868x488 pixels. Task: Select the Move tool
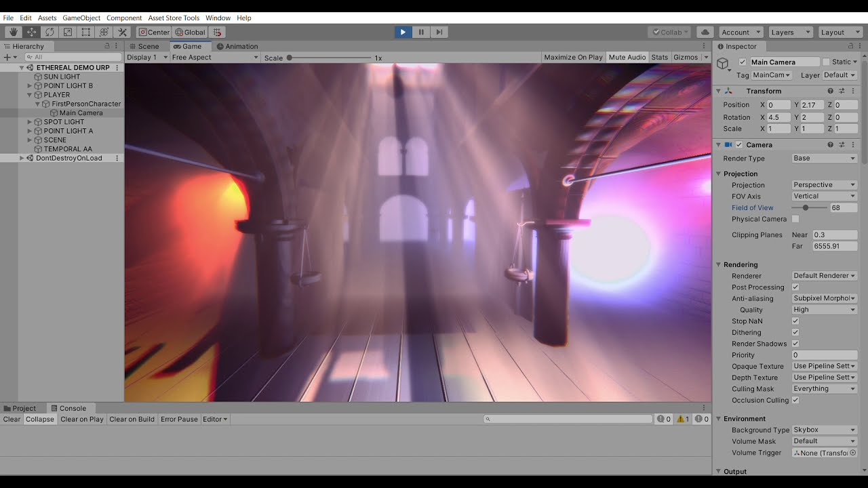31,32
